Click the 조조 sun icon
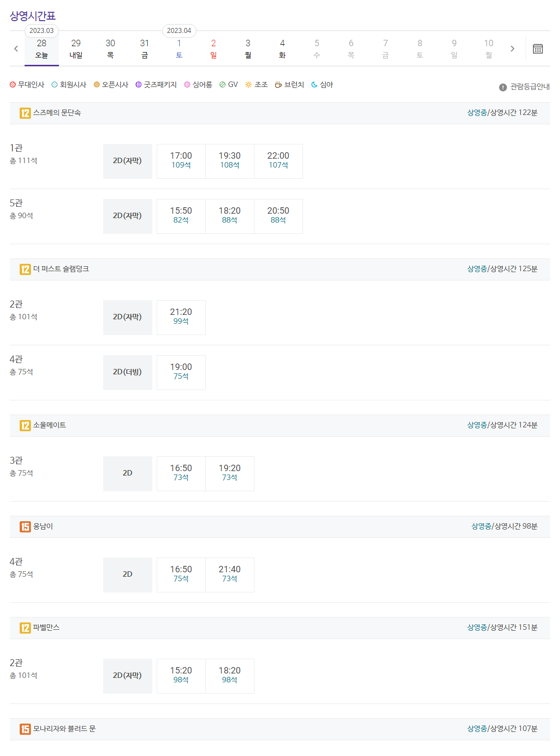Image resolution: width=560 pixels, height=756 pixels. tap(249, 84)
